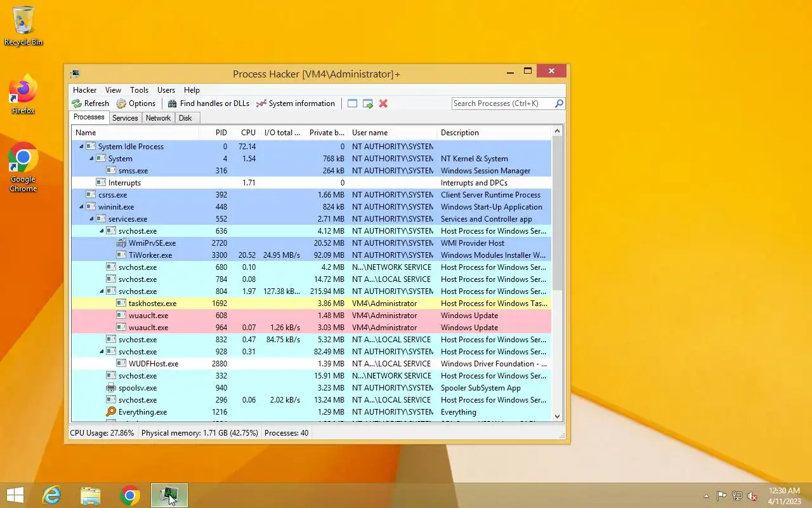The height and width of the screenshot is (508, 812).
Task: Click the find window toolbar icon
Action: point(353,104)
